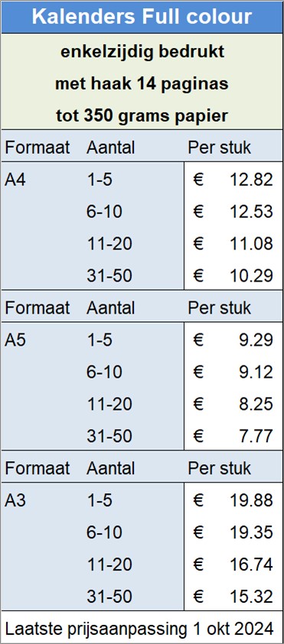This screenshot has width=284, height=644.
Task: Select the A5 format cell
Action: [15, 340]
